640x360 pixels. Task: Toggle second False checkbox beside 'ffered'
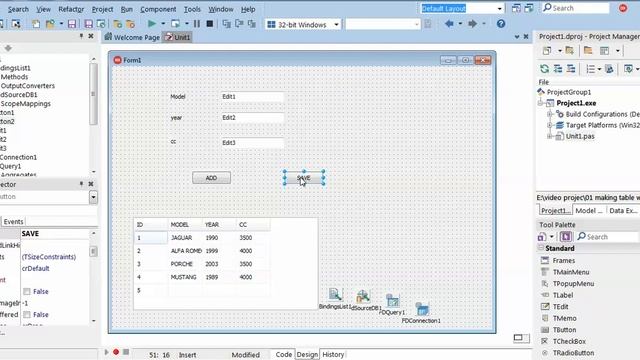point(27,315)
